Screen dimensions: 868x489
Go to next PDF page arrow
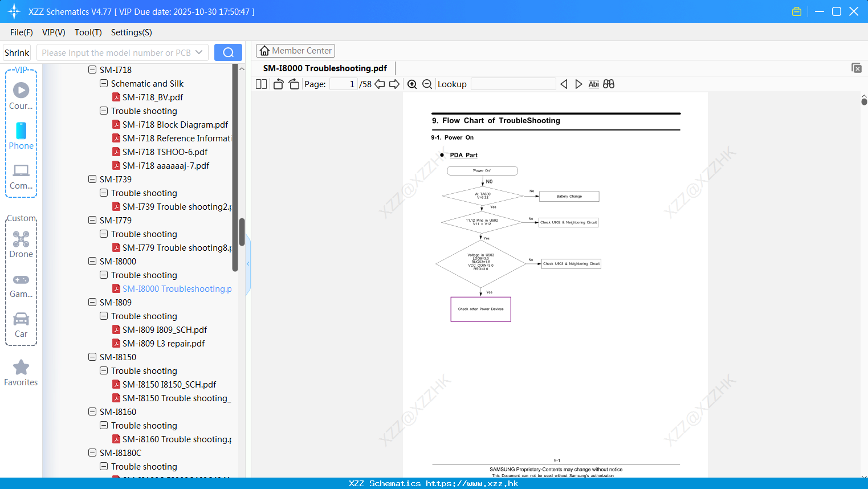click(394, 84)
